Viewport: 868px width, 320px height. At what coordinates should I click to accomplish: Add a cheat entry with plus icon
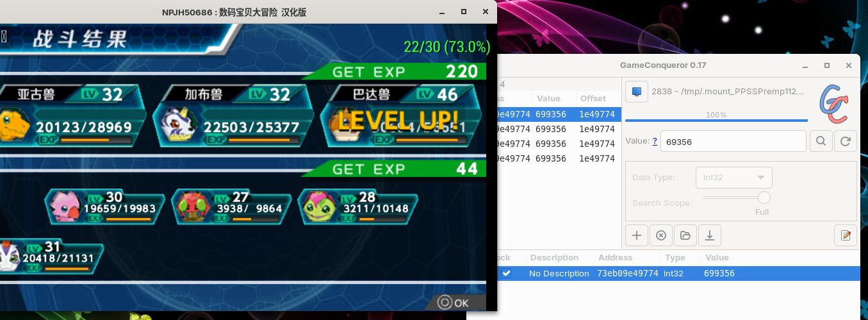[637, 235]
